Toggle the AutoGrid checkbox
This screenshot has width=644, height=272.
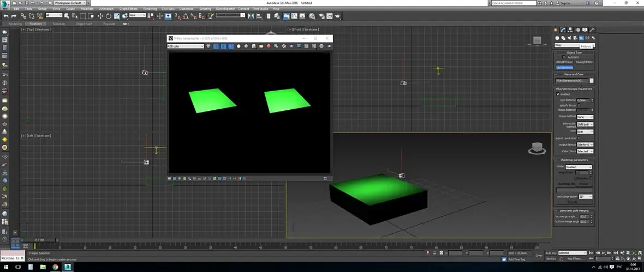(564, 57)
